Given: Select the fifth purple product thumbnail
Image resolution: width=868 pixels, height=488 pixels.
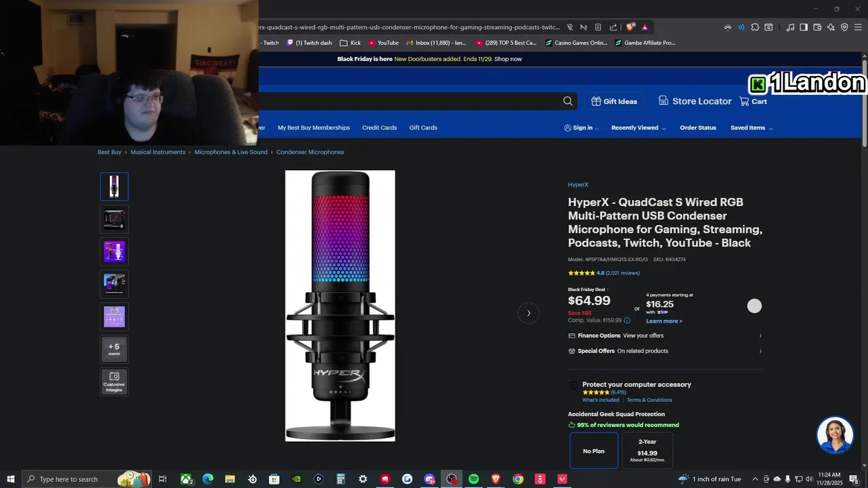Looking at the screenshot, I should pyautogui.click(x=114, y=317).
